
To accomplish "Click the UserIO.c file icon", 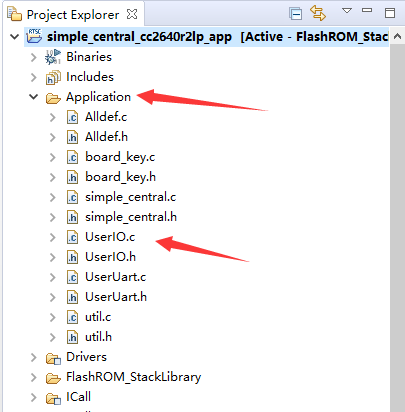I will pos(72,237).
